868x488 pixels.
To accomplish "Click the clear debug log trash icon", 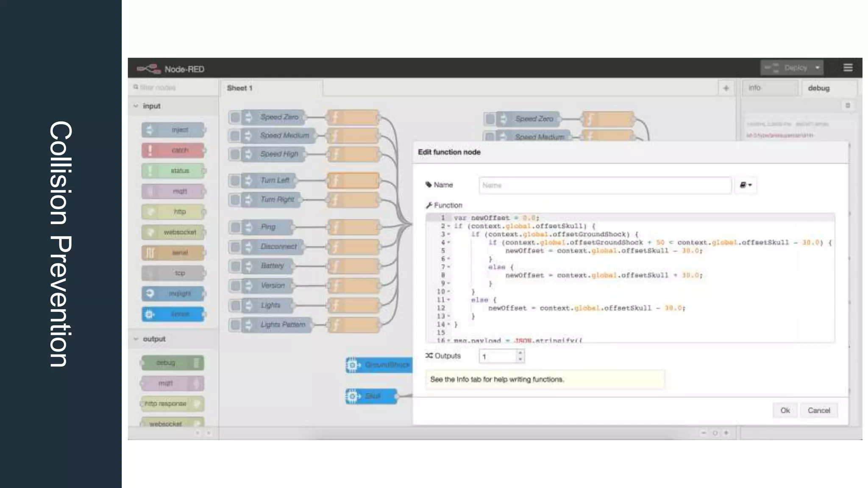I will [x=848, y=105].
